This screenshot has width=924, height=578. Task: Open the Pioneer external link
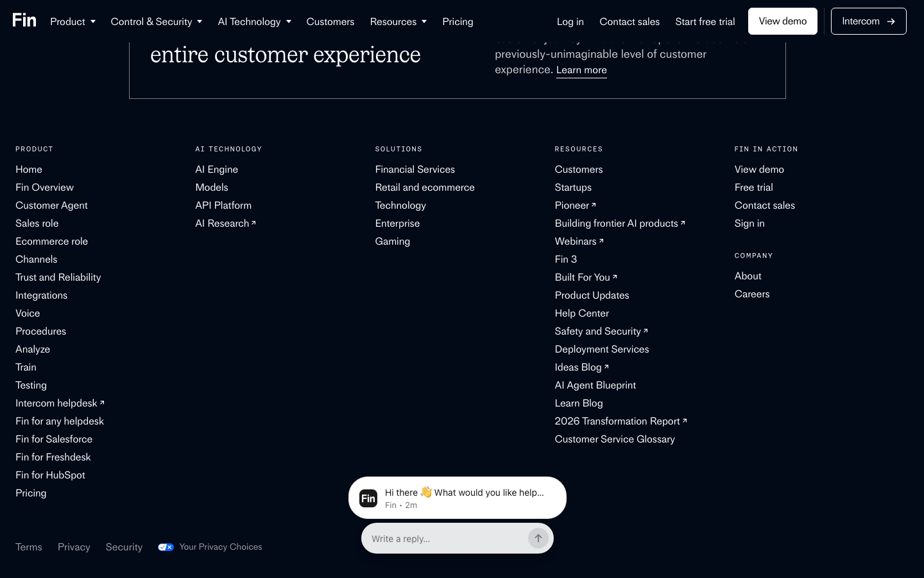point(576,205)
